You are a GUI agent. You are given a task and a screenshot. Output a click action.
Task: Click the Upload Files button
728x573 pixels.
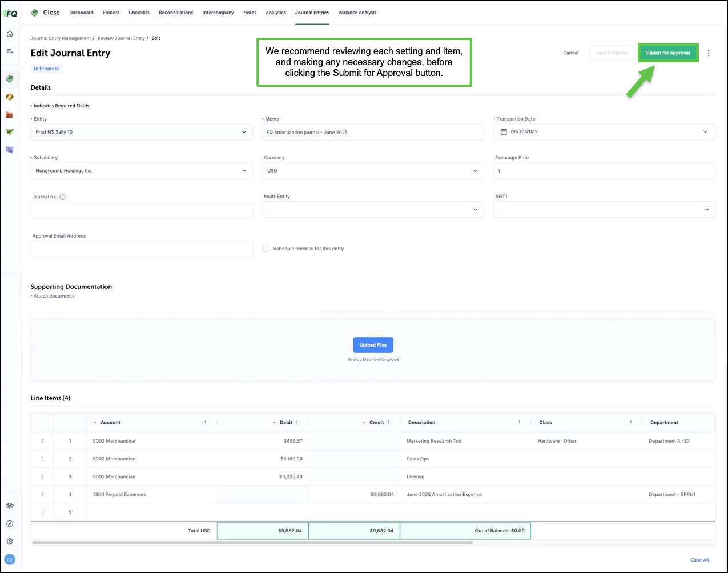[373, 345]
